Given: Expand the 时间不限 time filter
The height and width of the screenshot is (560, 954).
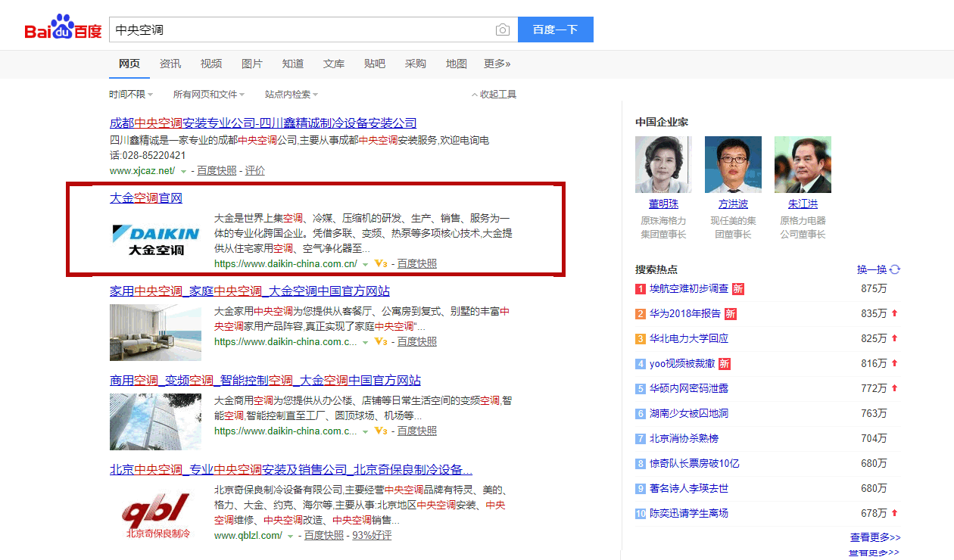Looking at the screenshot, I should [x=131, y=95].
